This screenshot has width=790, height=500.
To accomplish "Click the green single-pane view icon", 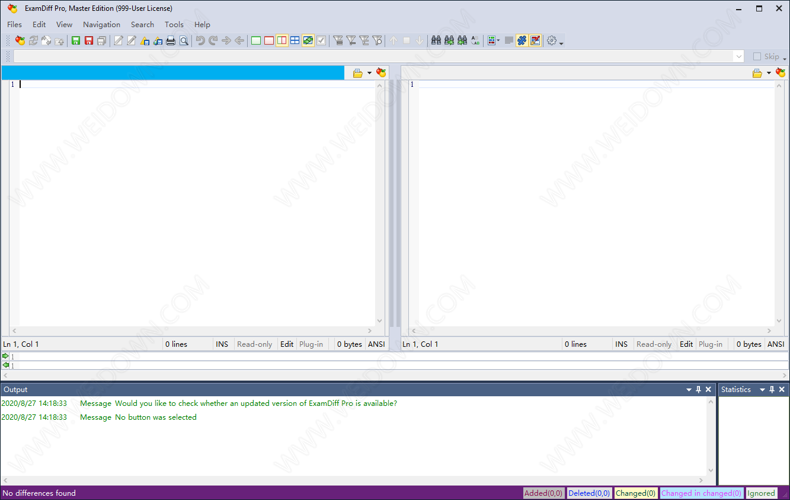I will 256,41.
